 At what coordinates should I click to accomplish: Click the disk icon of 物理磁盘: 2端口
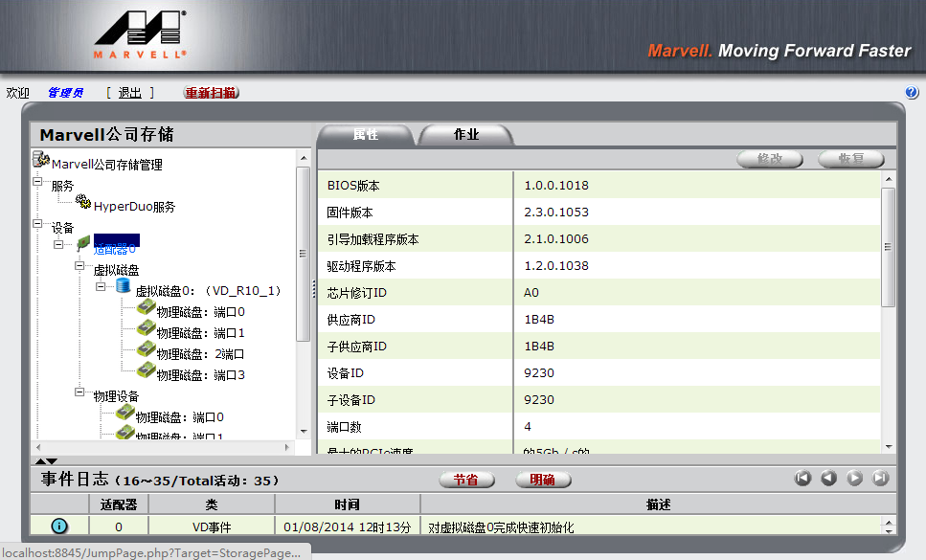coord(147,349)
